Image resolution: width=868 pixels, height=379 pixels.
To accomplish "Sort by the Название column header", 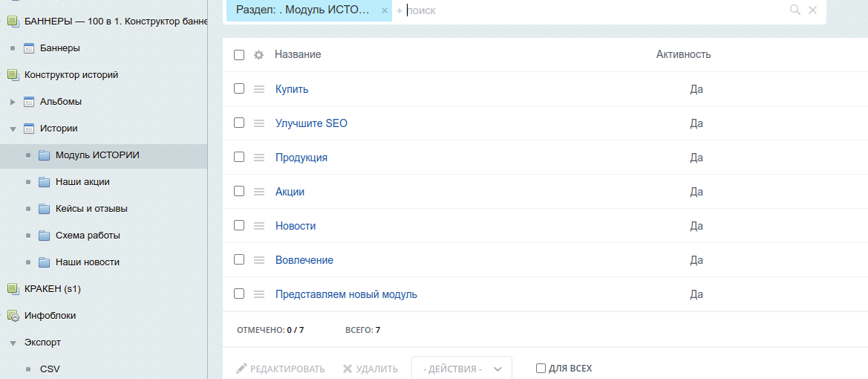I will click(298, 54).
